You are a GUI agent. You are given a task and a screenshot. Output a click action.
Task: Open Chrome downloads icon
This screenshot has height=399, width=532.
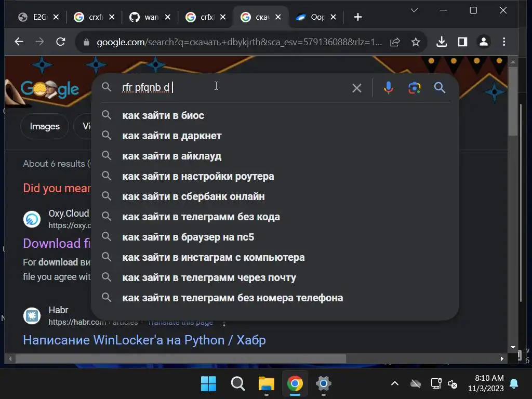pyautogui.click(x=442, y=42)
